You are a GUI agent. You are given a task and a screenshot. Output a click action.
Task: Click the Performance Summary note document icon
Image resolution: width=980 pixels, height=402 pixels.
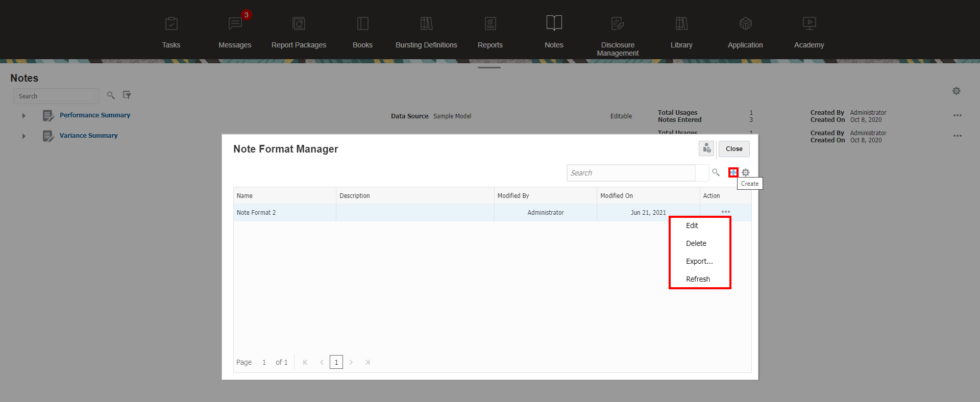(48, 116)
